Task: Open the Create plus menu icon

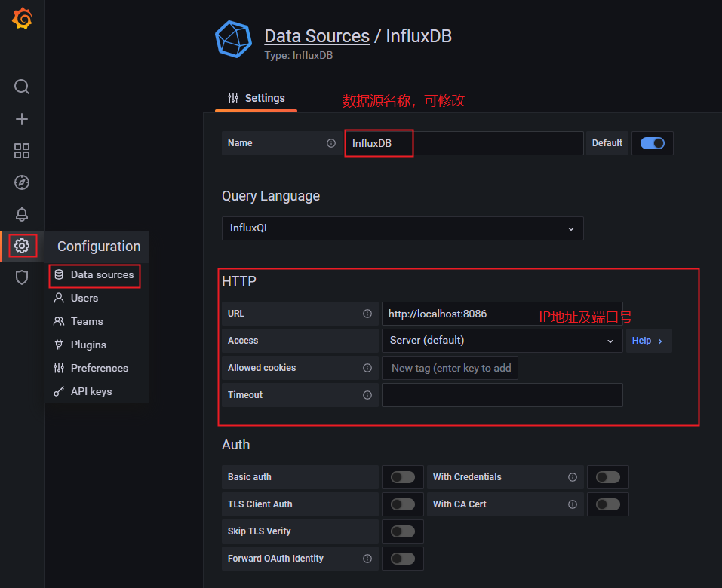Action: pyautogui.click(x=22, y=119)
